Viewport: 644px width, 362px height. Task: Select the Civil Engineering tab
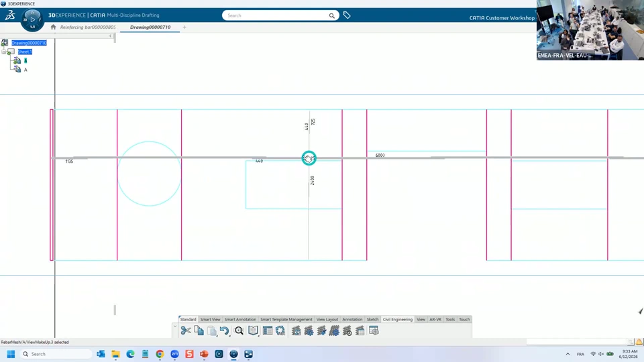pos(398,319)
